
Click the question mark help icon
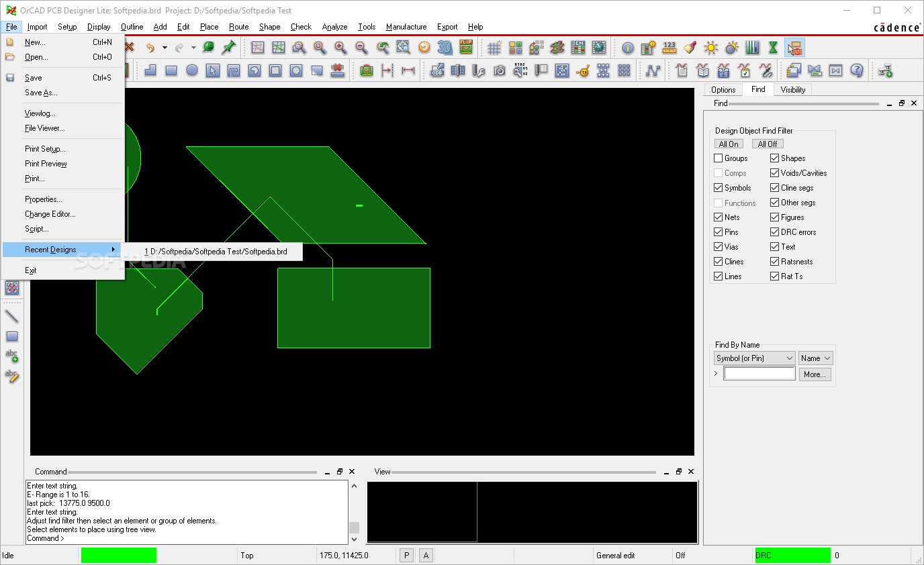[856, 70]
